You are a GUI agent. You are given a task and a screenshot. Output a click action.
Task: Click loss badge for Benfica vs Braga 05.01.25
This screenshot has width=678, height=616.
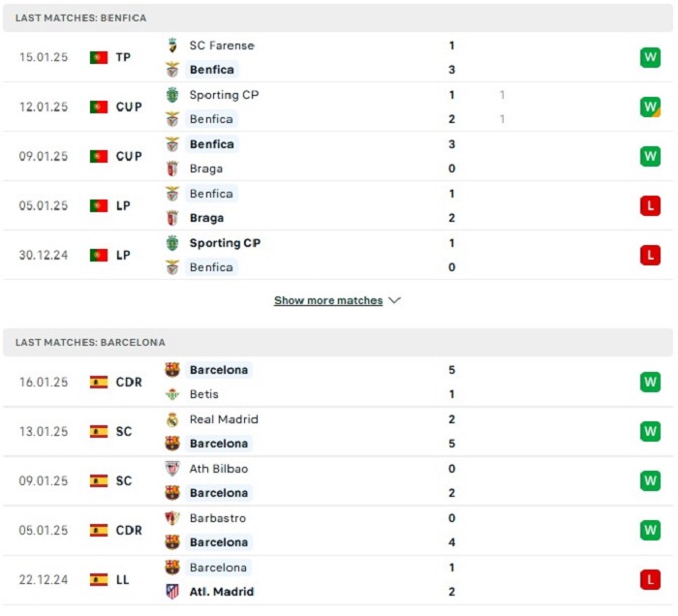click(650, 205)
